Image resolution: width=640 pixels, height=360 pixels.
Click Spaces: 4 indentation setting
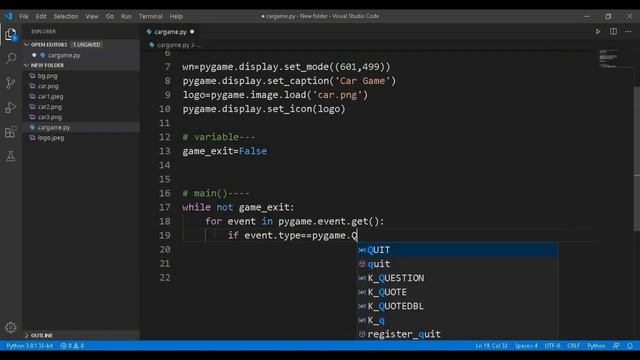526,346
